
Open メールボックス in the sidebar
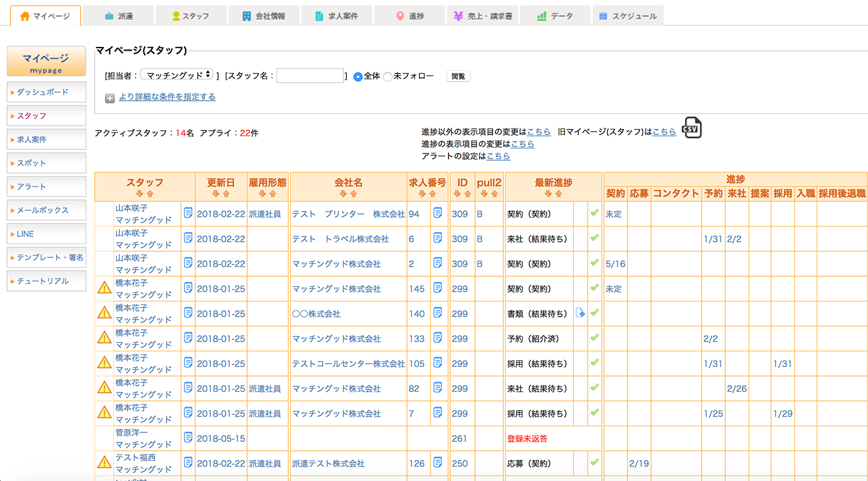point(46,210)
